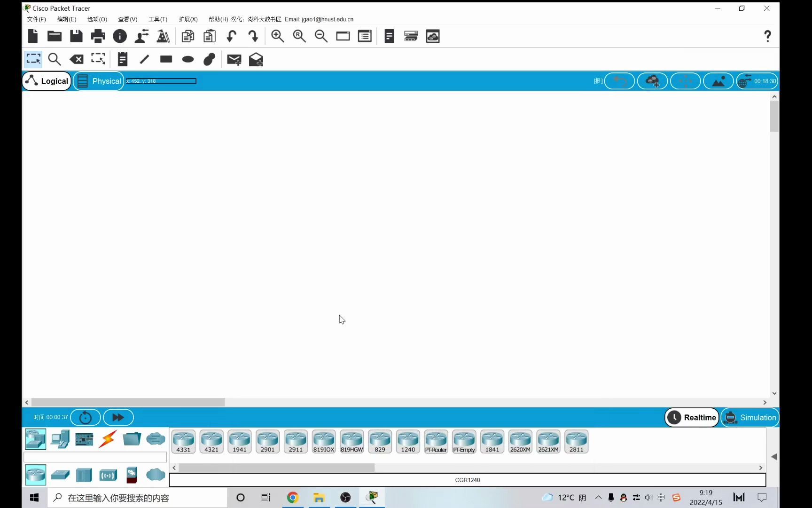812x508 pixels.
Task: Click the Undo arrow icon
Action: [x=231, y=36]
